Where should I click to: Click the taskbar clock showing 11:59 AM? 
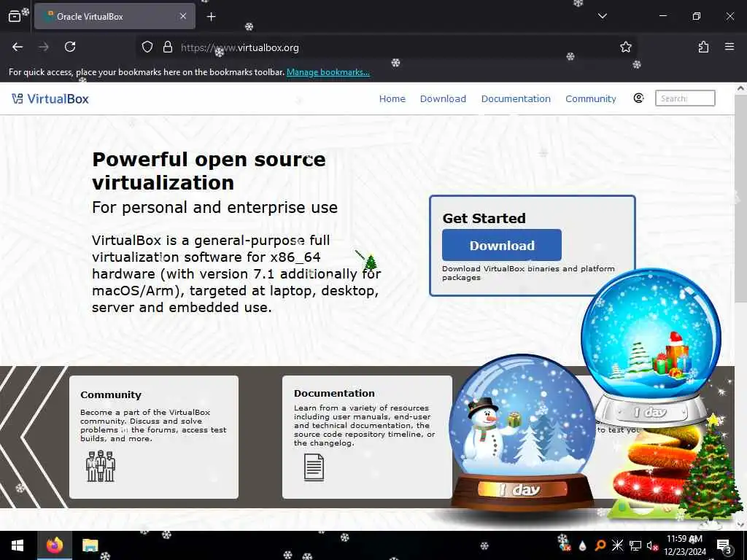684,545
